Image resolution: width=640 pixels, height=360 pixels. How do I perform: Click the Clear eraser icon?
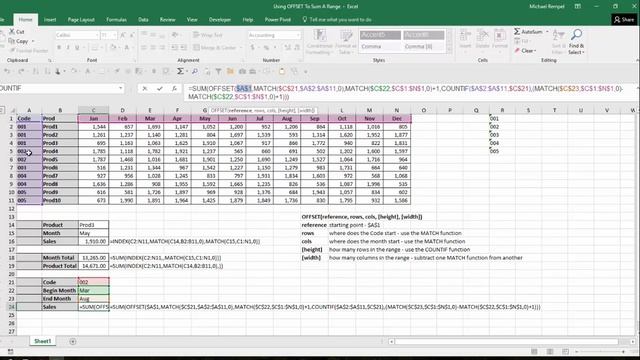coord(517,51)
